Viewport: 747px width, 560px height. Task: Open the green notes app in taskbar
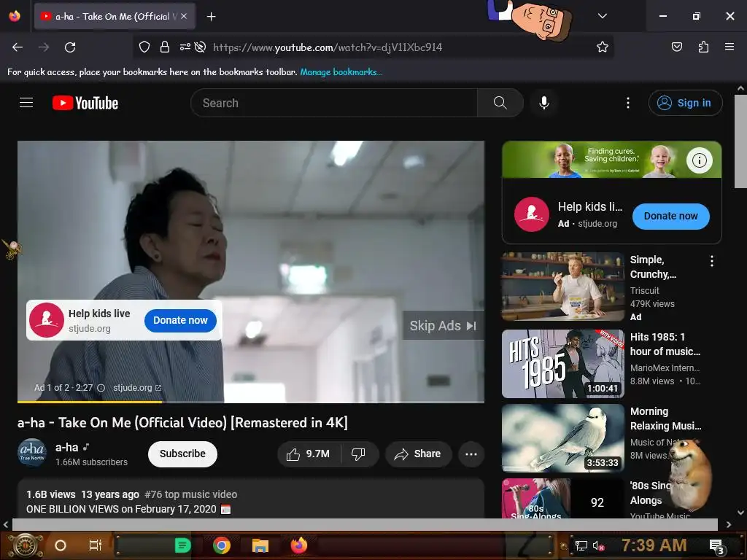182,545
